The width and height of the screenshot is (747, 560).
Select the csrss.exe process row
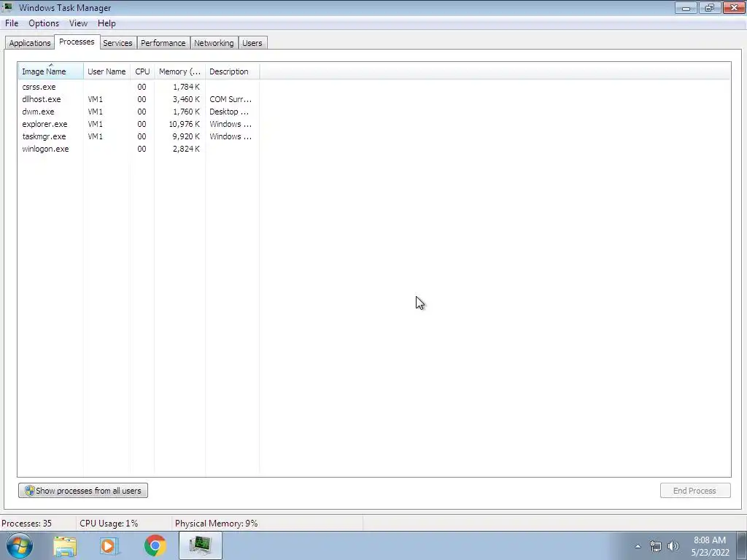pos(139,87)
